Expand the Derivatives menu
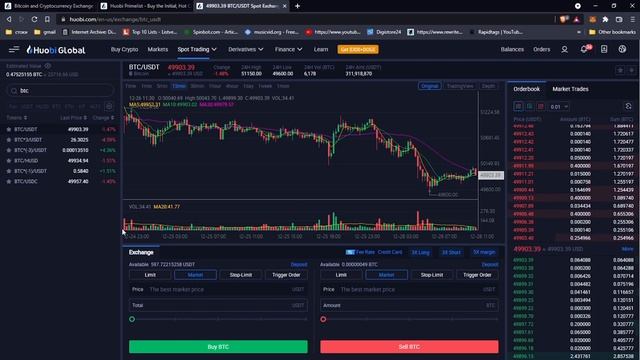The width and height of the screenshot is (640, 360). coord(245,49)
